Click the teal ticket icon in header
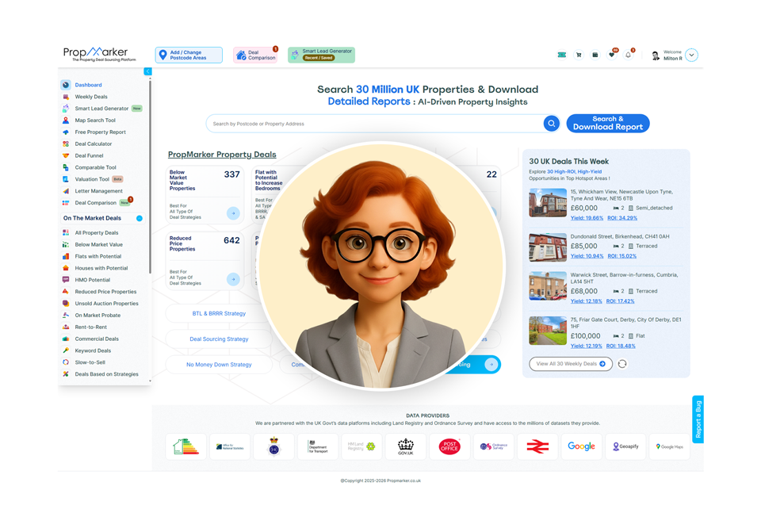761x532 pixels. [562, 55]
